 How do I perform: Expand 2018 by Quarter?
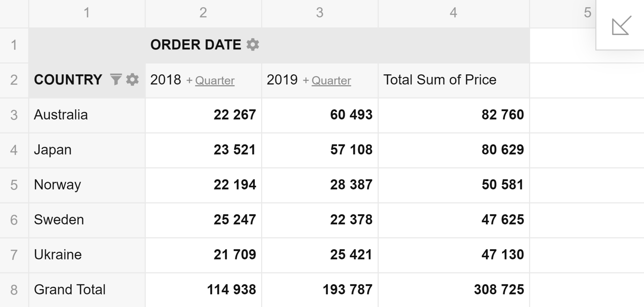[x=214, y=81]
